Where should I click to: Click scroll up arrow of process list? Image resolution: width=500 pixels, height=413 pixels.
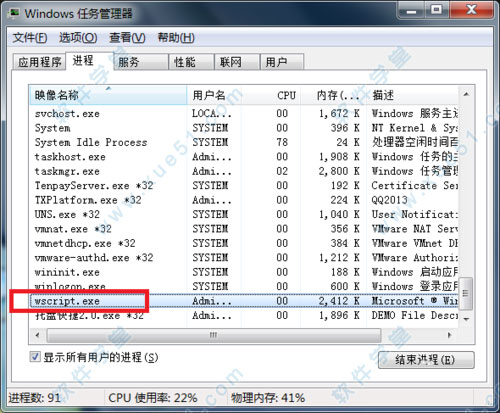pos(466,95)
